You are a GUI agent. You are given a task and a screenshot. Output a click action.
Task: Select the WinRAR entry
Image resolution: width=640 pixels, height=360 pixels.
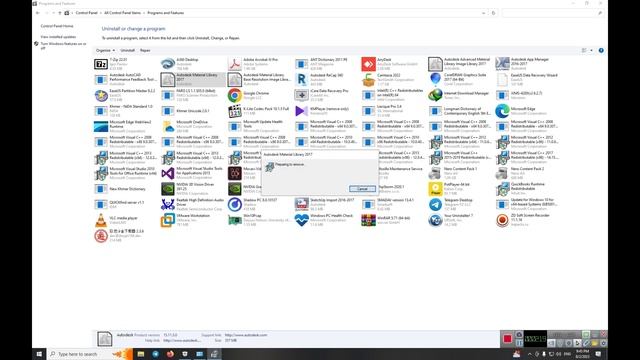coord(393,220)
